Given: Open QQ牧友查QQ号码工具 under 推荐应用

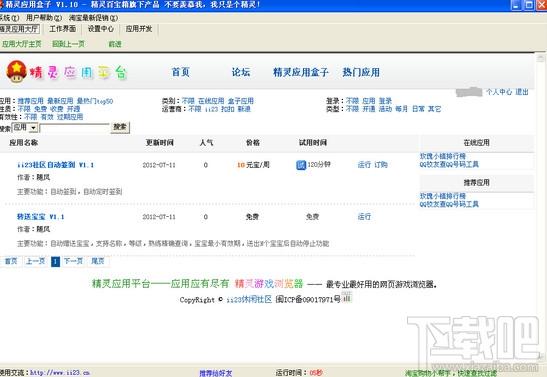Looking at the screenshot, I should pyautogui.click(x=449, y=204).
